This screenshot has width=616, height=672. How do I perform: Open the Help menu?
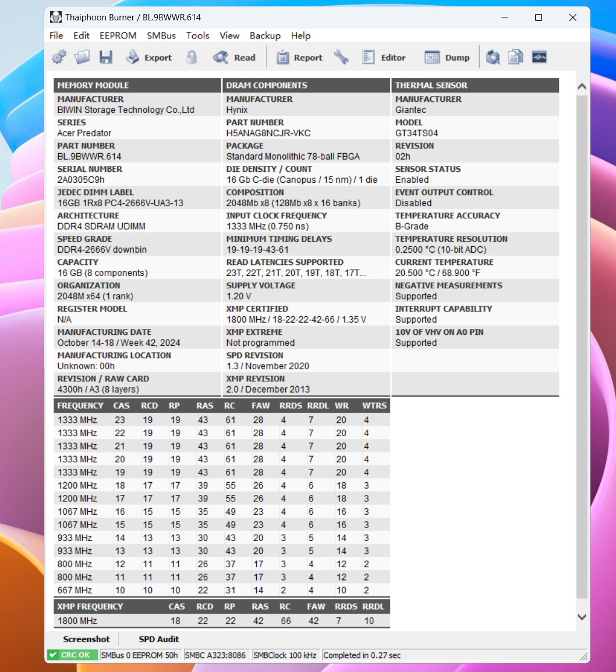pos(300,36)
